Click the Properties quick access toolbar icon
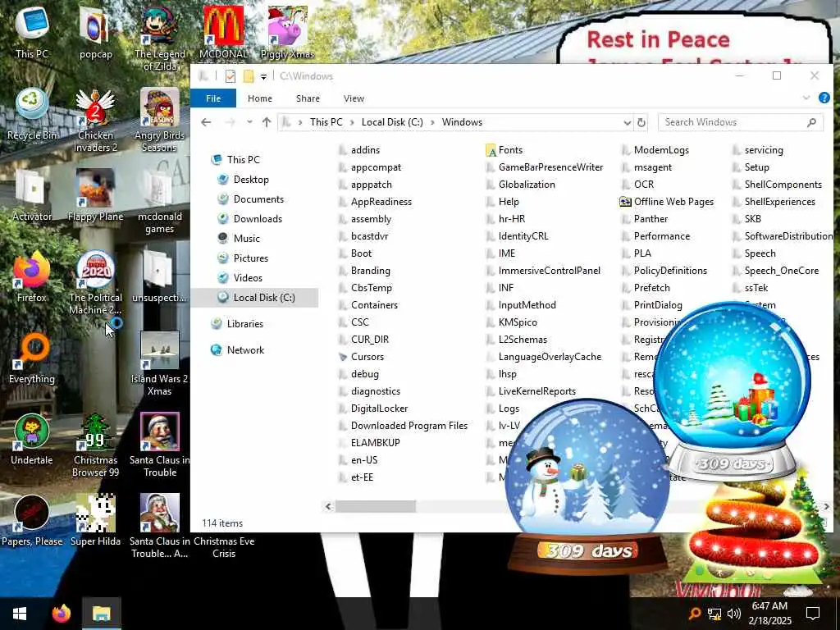This screenshot has width=840, height=630. [231, 76]
